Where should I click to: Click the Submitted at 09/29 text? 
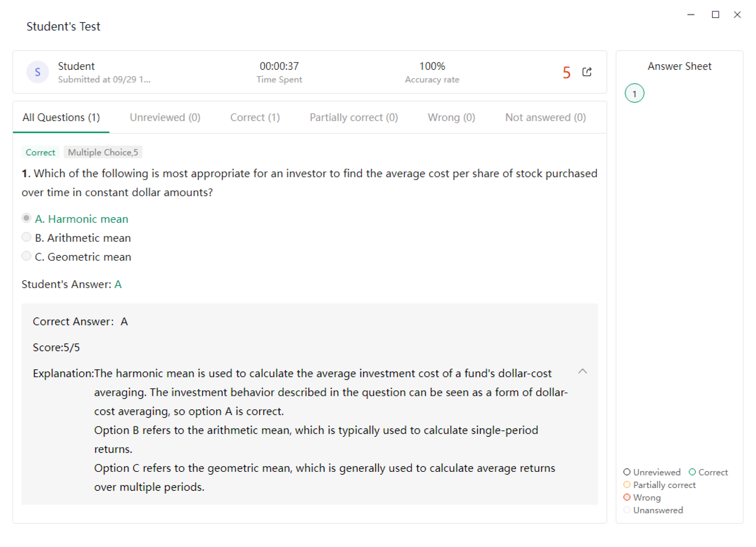(x=104, y=79)
